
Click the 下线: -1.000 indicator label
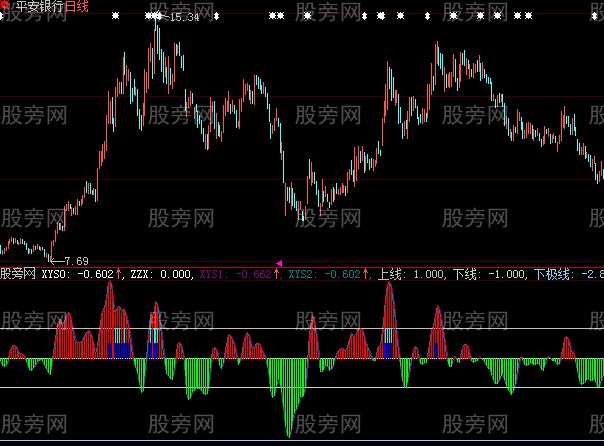pyautogui.click(x=489, y=274)
